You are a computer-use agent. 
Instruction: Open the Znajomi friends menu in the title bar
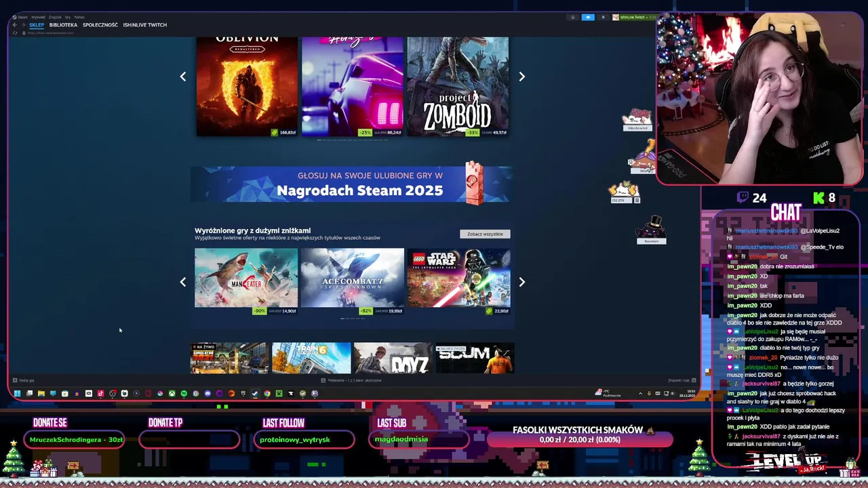coord(55,17)
